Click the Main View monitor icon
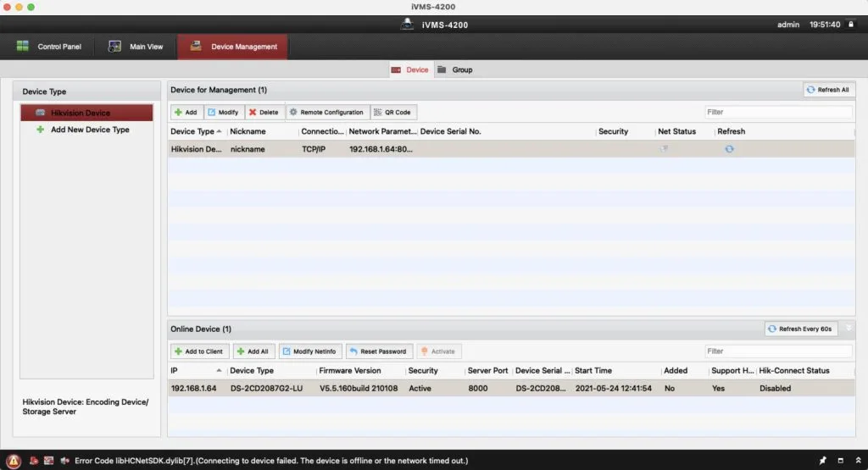Image resolution: width=868 pixels, height=470 pixels. 114,47
